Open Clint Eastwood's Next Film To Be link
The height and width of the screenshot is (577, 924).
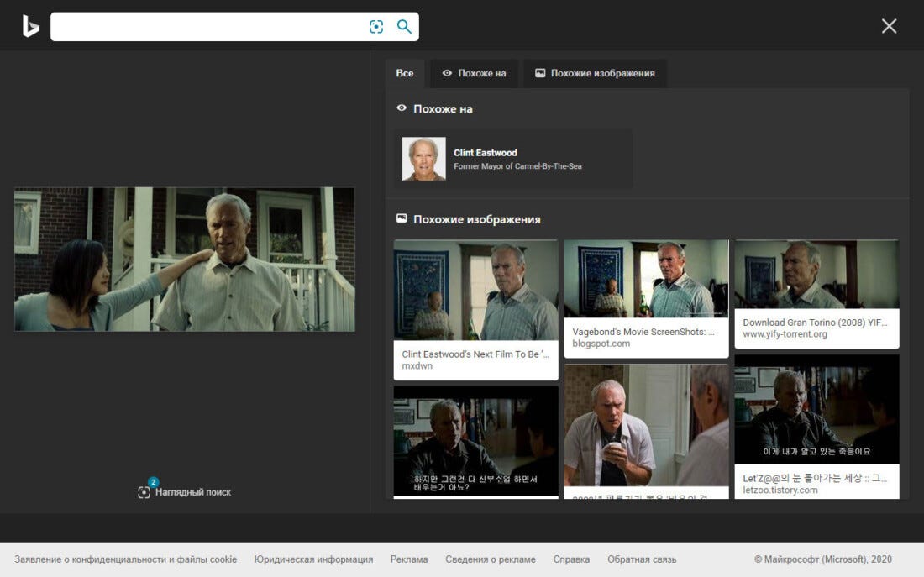[x=475, y=354]
